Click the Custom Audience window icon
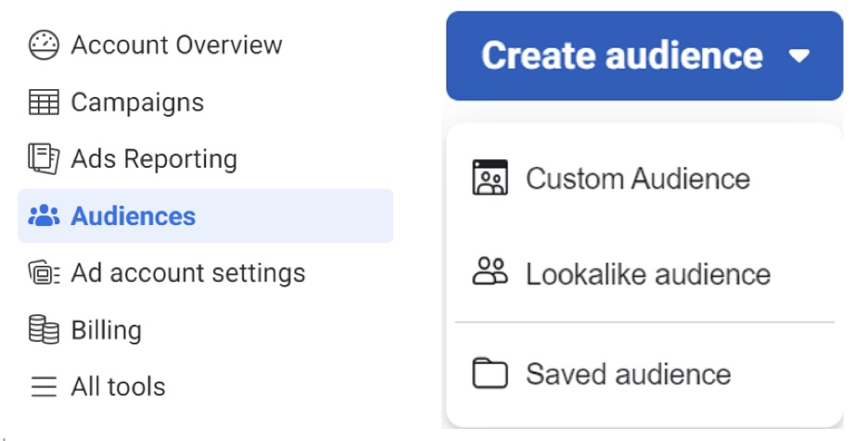Image resolution: width=868 pixels, height=441 pixels. [490, 178]
